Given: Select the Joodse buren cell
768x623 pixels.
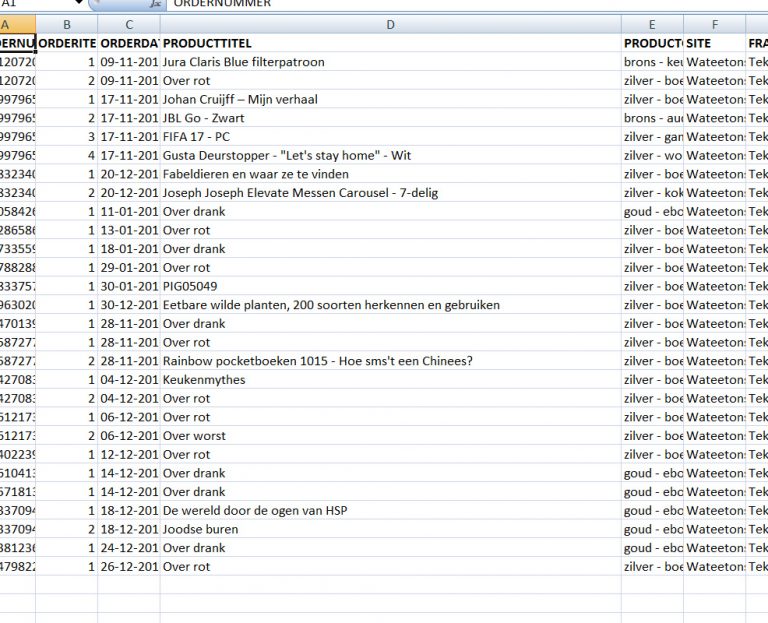Looking at the screenshot, I should click(390, 529).
